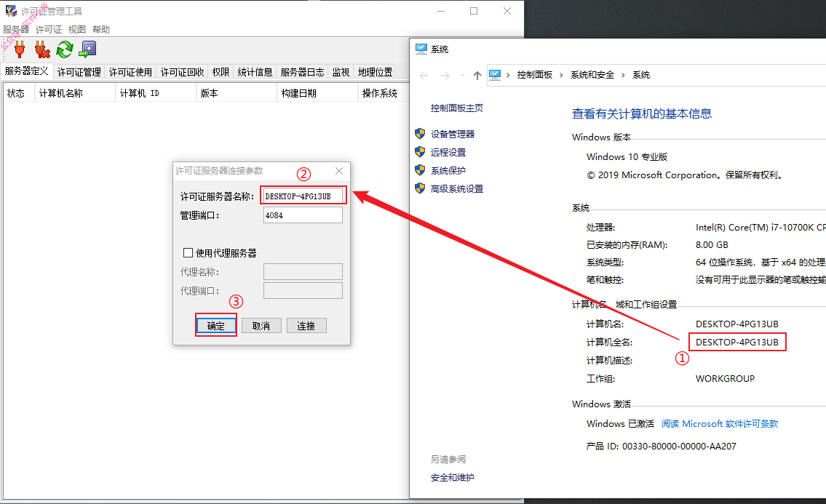The image size is (826, 504).
Task: Click the disabled 代理名称 input field
Action: (303, 272)
